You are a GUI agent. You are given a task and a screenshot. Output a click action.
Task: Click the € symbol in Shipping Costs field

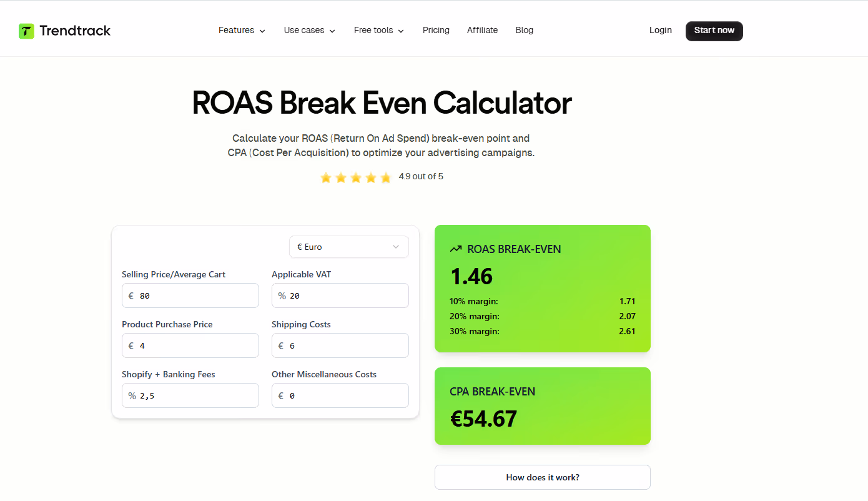coord(280,345)
